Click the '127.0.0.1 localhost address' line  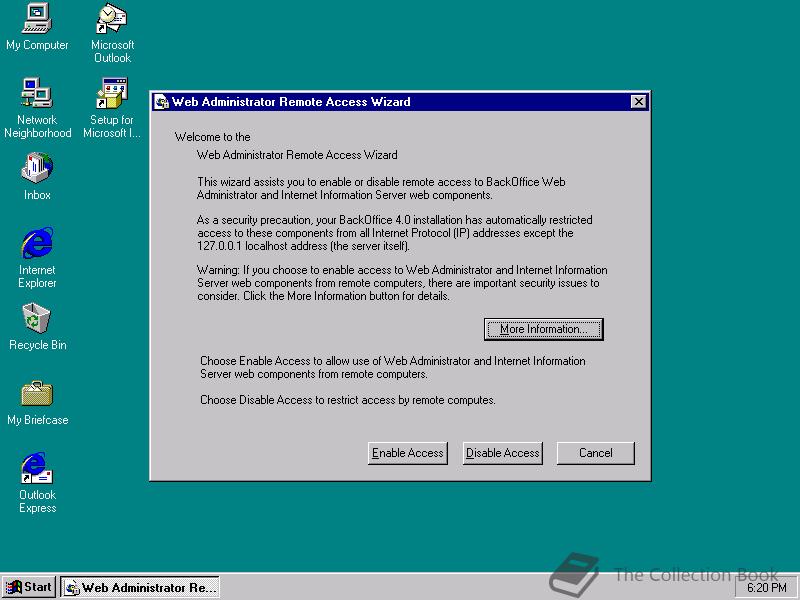pyautogui.click(x=303, y=246)
